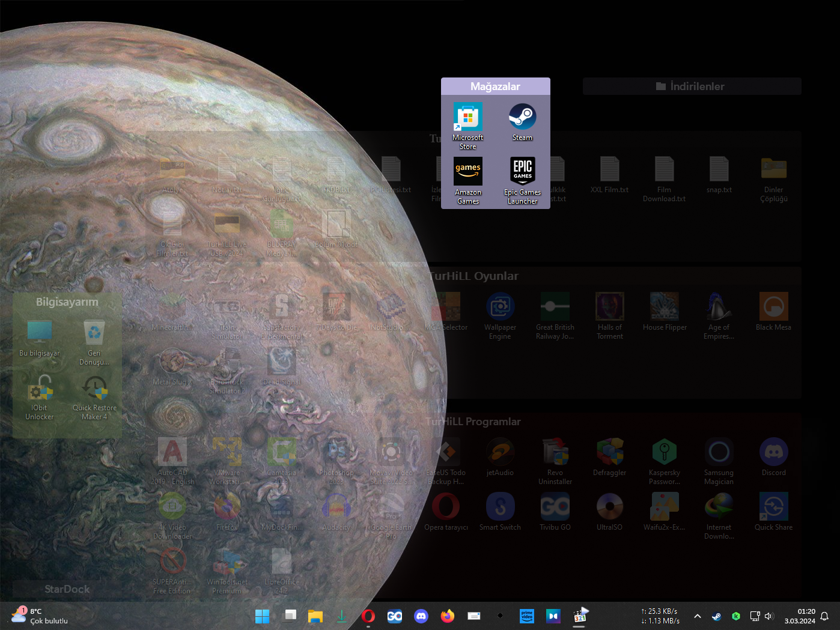Expand the hidden system tray icons
The width and height of the screenshot is (840, 630).
(x=697, y=616)
